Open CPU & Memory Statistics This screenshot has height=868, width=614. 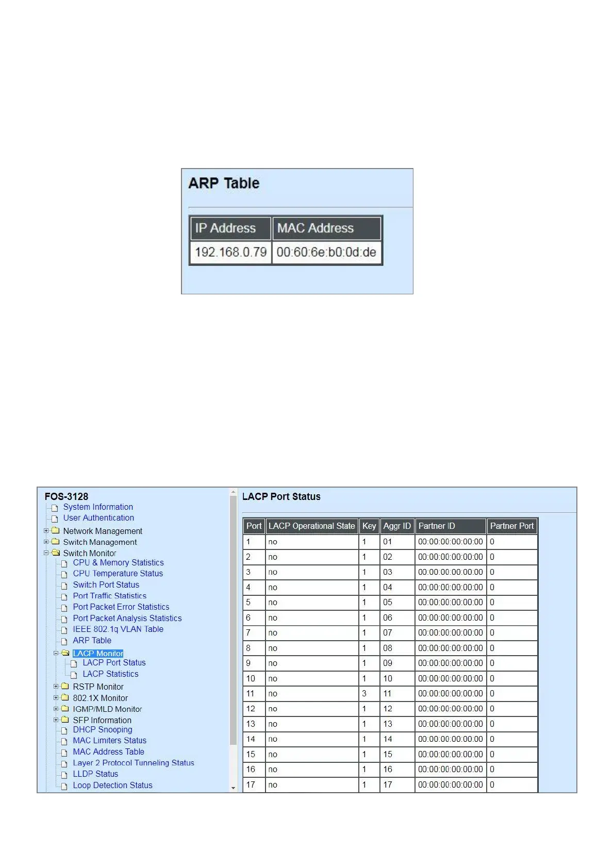click(118, 562)
